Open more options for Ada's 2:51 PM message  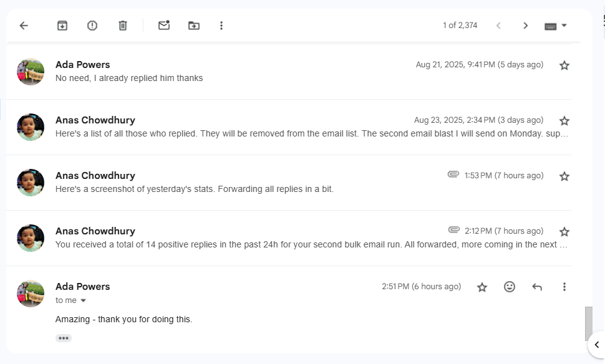click(564, 287)
